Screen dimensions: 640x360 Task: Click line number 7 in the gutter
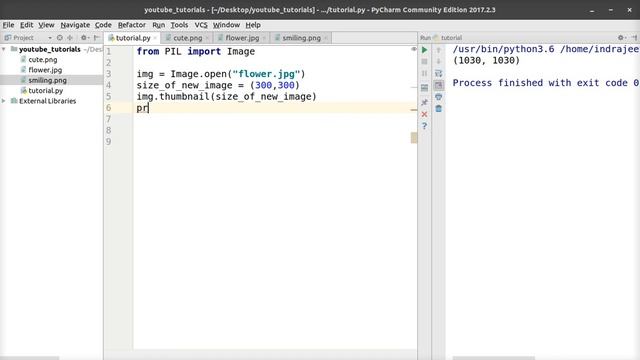(x=109, y=119)
